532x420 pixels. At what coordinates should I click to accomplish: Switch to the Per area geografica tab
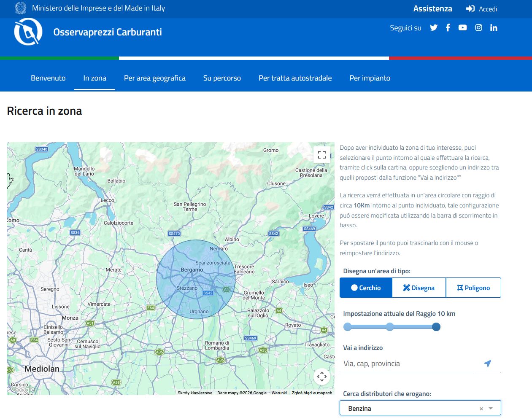[x=154, y=78]
